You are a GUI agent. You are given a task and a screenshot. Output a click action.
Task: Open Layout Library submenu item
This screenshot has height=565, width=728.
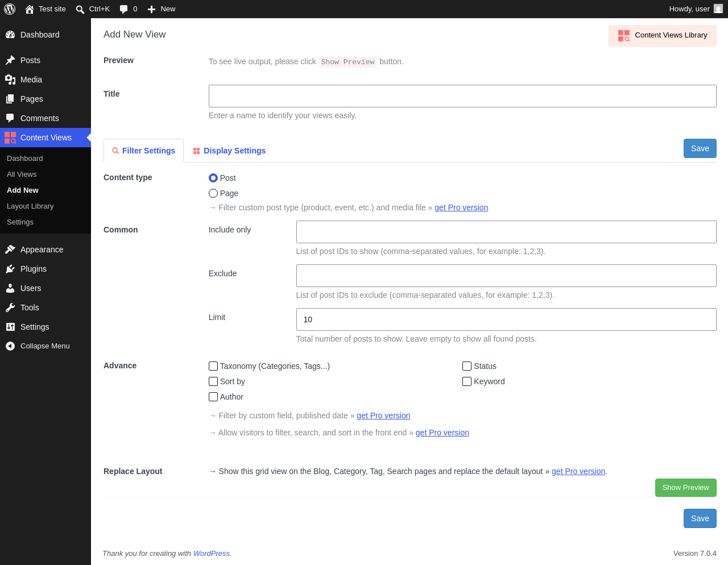[x=30, y=206]
